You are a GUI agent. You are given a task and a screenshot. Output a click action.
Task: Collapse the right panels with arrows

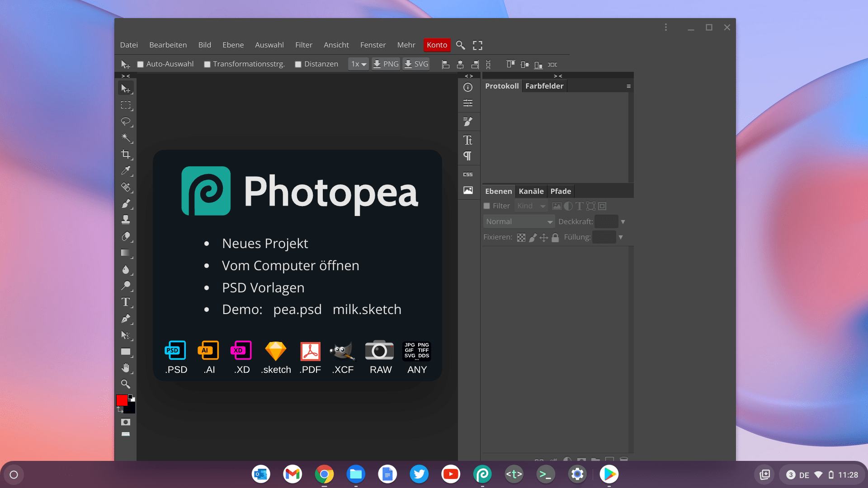pyautogui.click(x=558, y=76)
